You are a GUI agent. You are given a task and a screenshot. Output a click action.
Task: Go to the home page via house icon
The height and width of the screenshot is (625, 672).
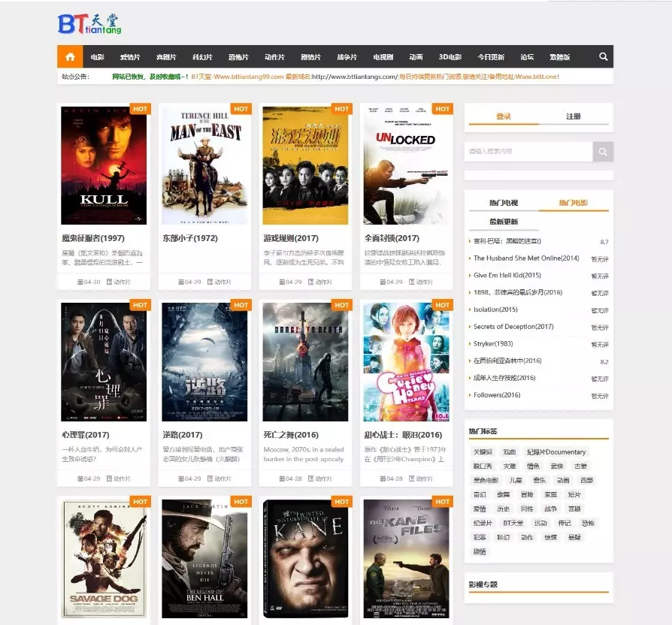click(x=70, y=56)
